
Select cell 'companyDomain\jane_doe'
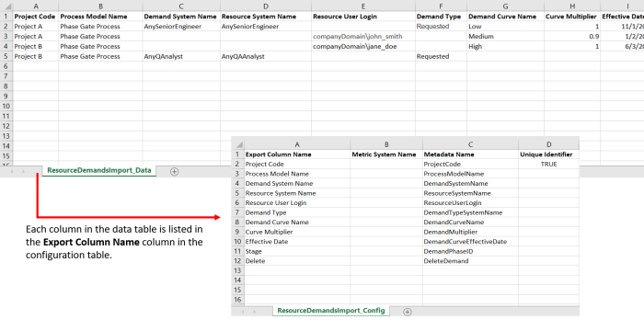click(363, 46)
